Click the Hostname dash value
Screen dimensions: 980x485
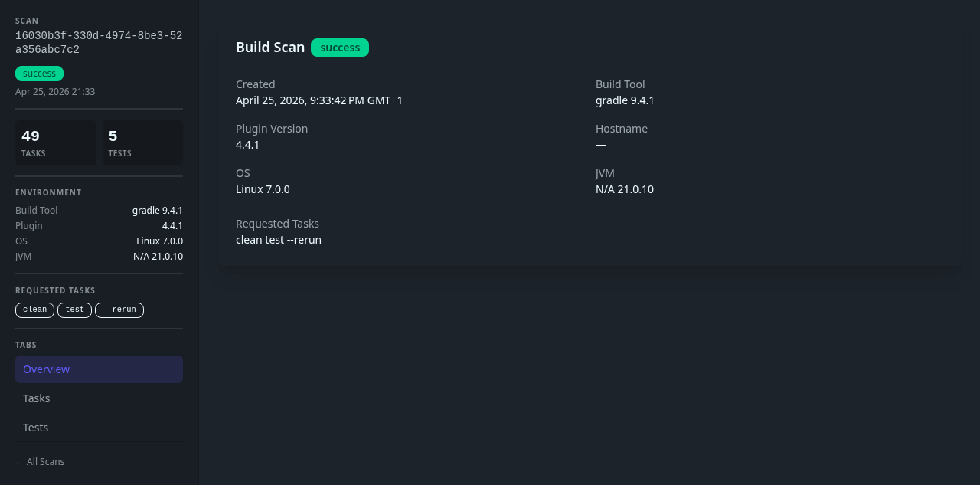pos(600,144)
